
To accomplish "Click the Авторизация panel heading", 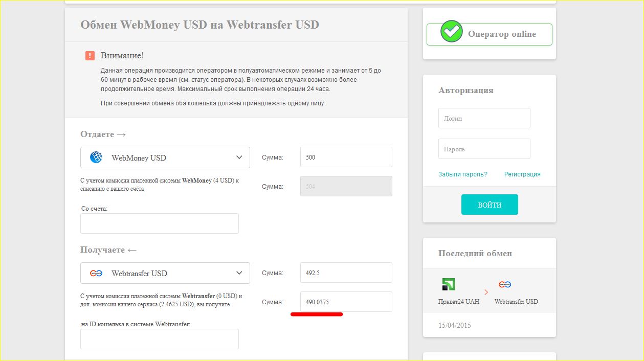I will pos(466,90).
